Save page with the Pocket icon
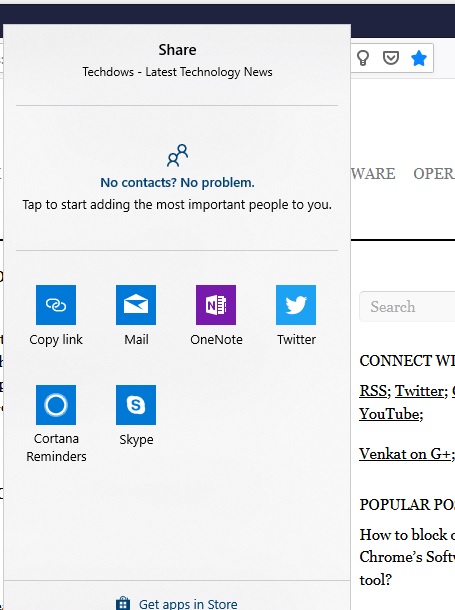The image size is (455, 610). pos(391,58)
